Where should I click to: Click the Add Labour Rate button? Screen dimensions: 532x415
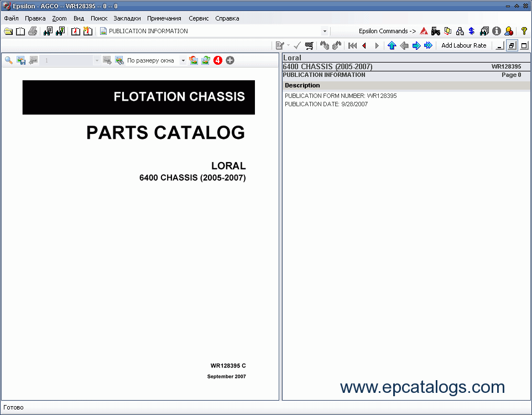[464, 45]
